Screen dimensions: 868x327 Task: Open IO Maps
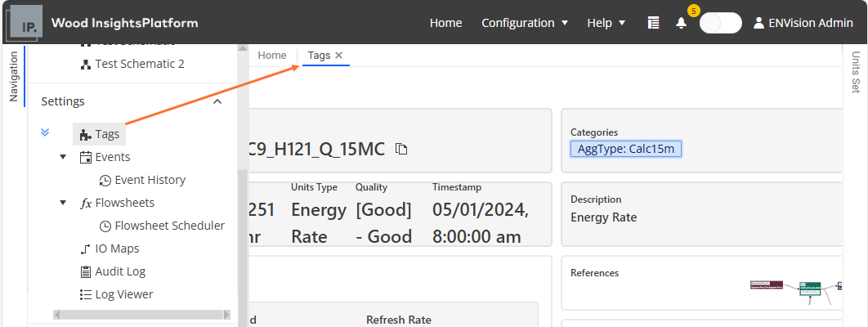(118, 249)
